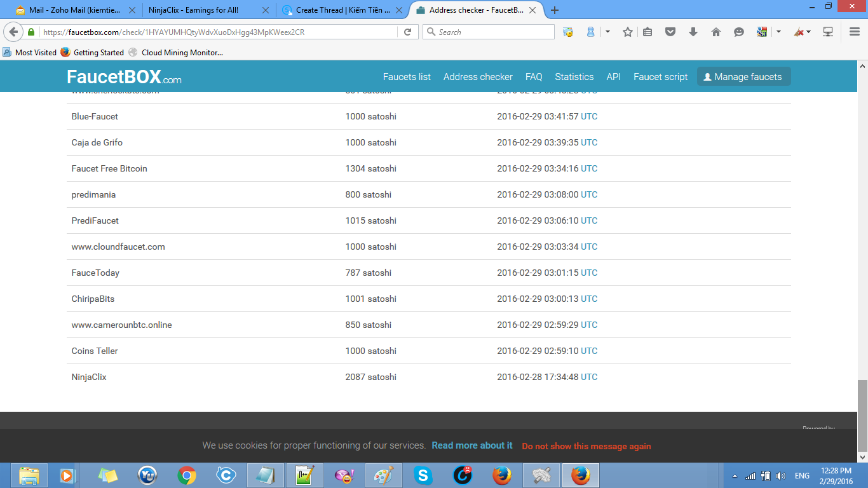The height and width of the screenshot is (488, 868).
Task: Click the folder-with-gear extension icon in toolbar
Action: click(x=568, y=32)
